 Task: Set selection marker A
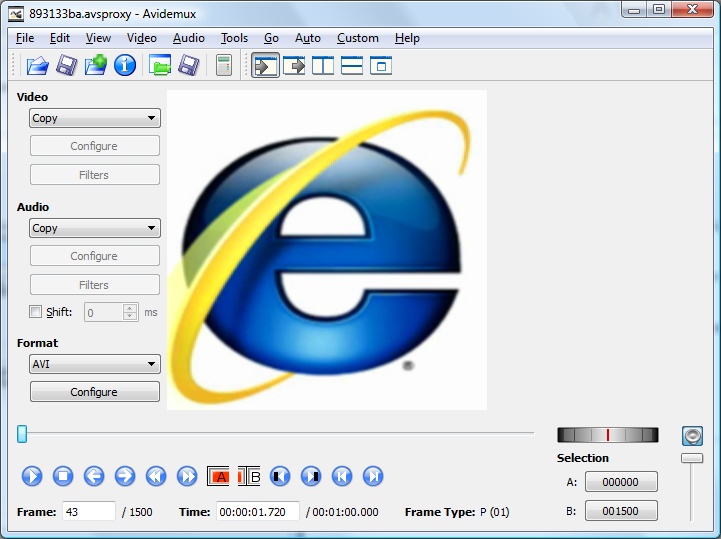[219, 476]
